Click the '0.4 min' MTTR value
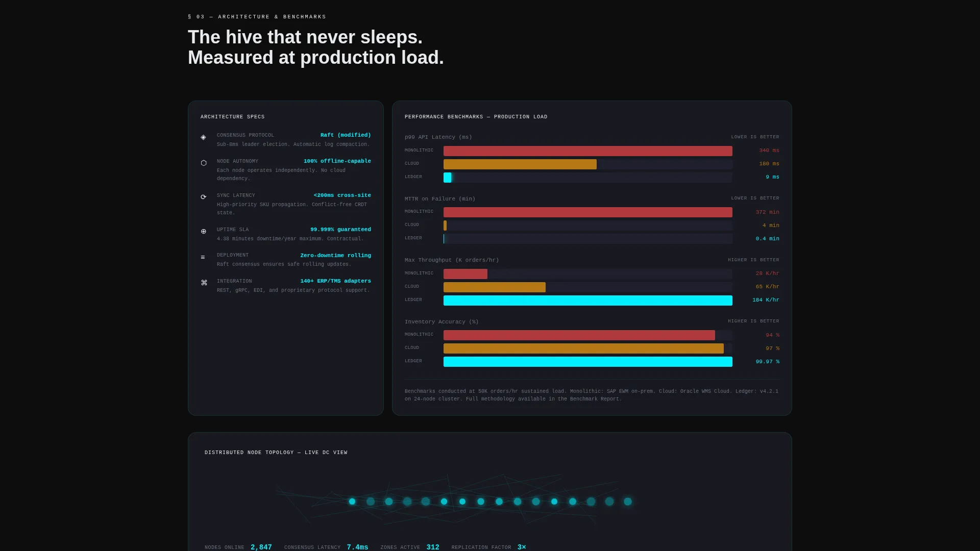Image resolution: width=980 pixels, height=551 pixels. point(768,239)
